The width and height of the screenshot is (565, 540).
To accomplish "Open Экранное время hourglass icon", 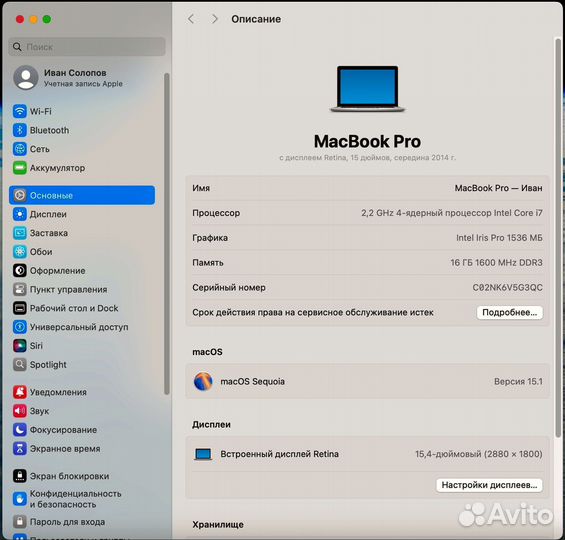I will click(x=20, y=448).
